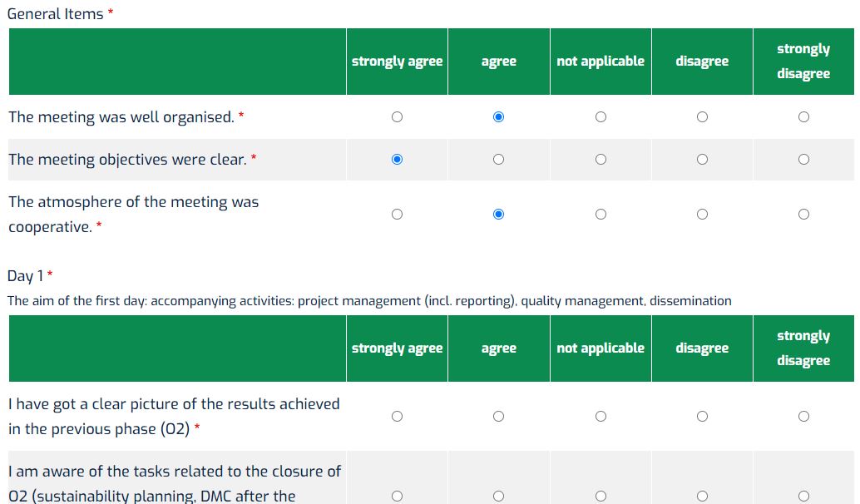Pick 'strongly disagree' for meeting objectives clear
Screen dimensions: 860x504
(803, 160)
